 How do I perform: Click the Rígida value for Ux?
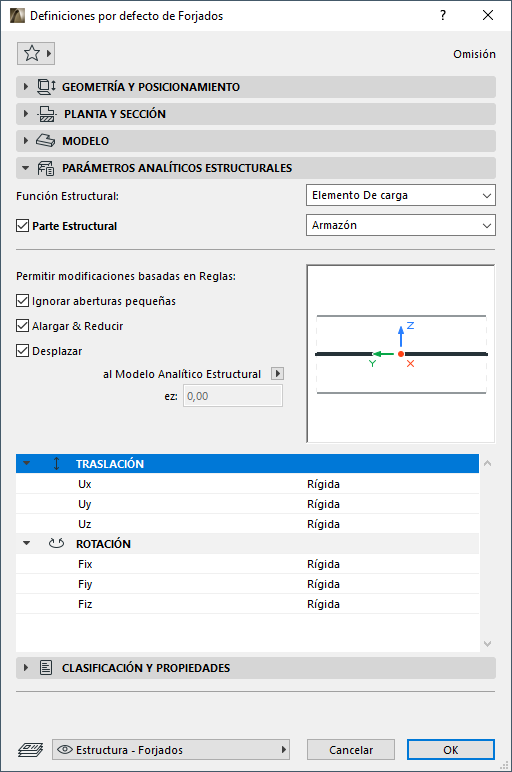point(323,484)
